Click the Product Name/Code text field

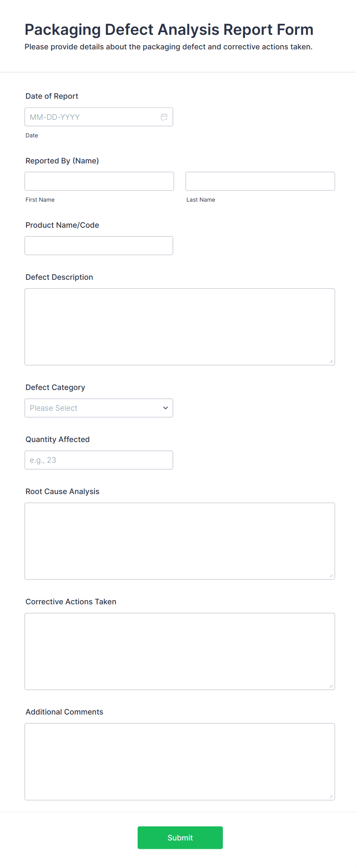(99, 245)
